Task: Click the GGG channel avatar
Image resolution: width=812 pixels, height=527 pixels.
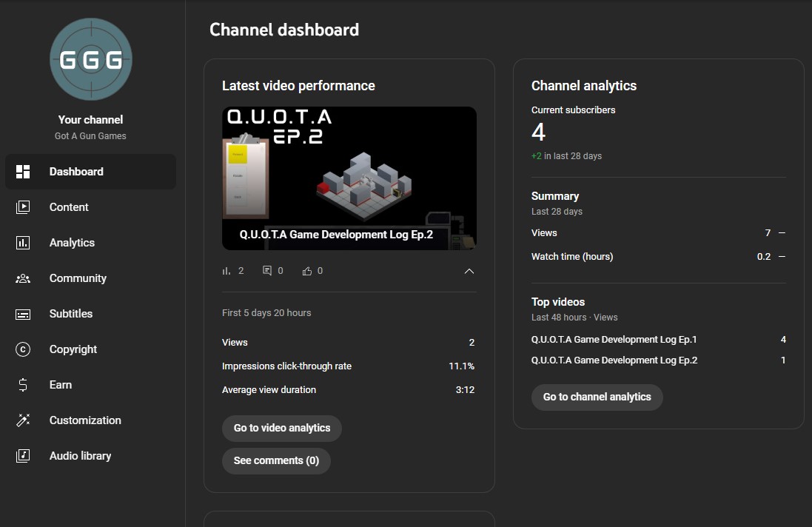Action: pos(91,59)
